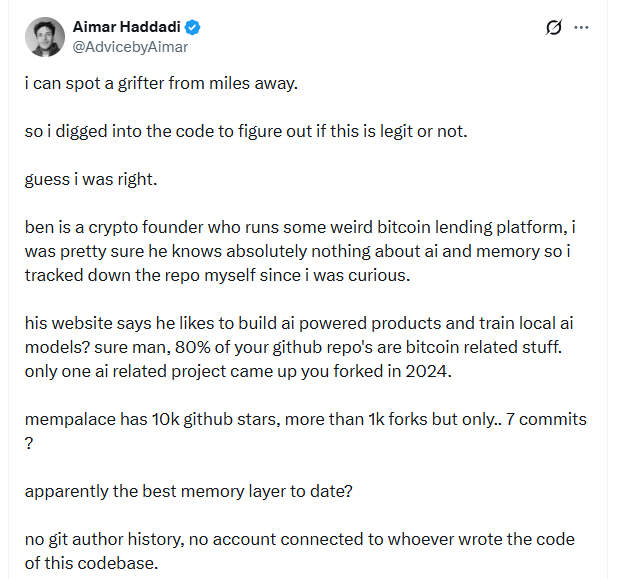Click Aimar Haddadi's profile avatar photo

tap(45, 35)
